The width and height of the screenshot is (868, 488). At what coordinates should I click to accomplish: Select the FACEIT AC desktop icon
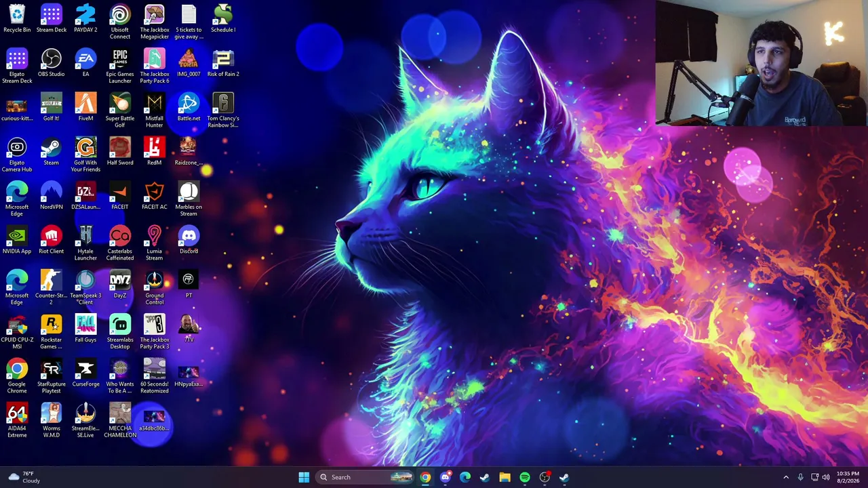point(155,196)
